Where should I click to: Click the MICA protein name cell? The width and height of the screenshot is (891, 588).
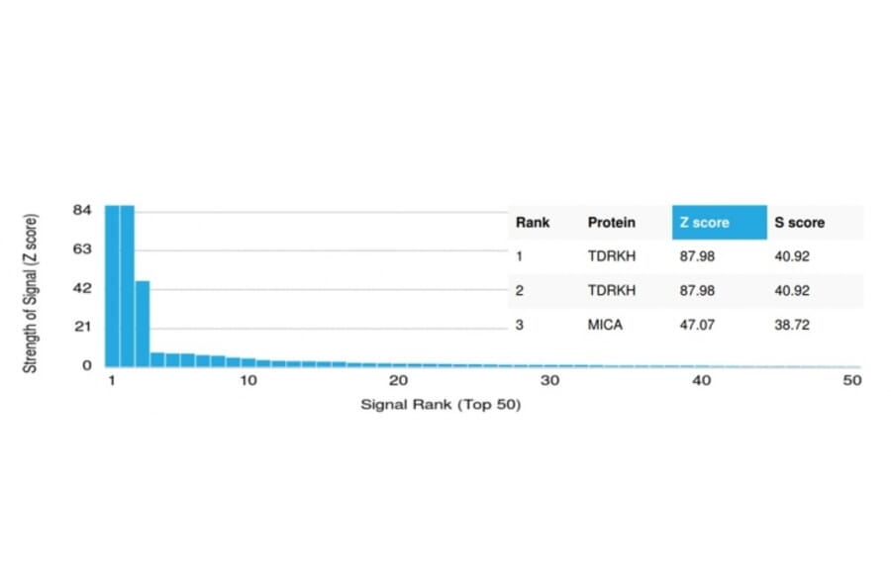point(605,325)
